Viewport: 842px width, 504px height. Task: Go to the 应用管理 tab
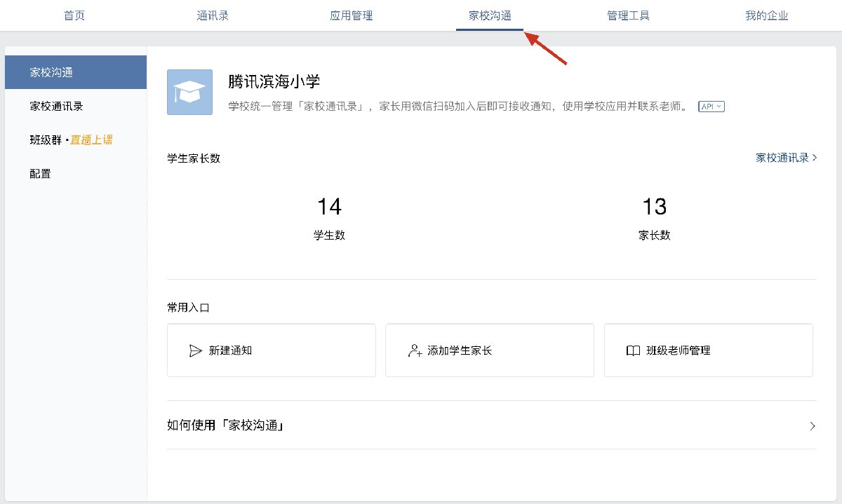click(x=351, y=15)
